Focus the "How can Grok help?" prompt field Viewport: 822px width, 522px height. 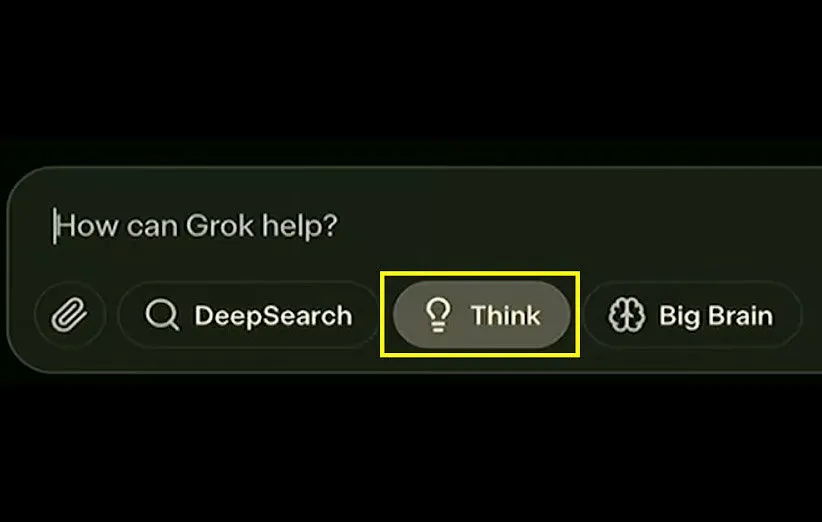(414, 226)
